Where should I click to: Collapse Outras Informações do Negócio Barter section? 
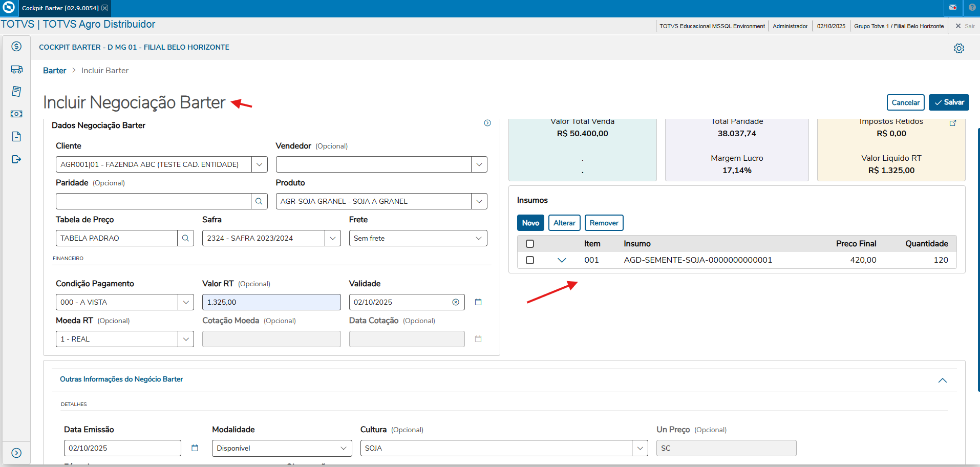click(x=942, y=380)
